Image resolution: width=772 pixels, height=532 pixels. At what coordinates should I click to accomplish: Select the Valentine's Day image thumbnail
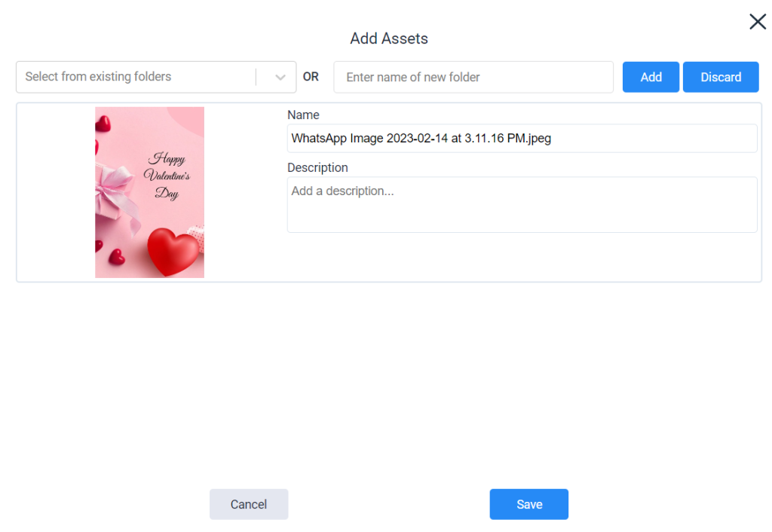click(x=150, y=192)
